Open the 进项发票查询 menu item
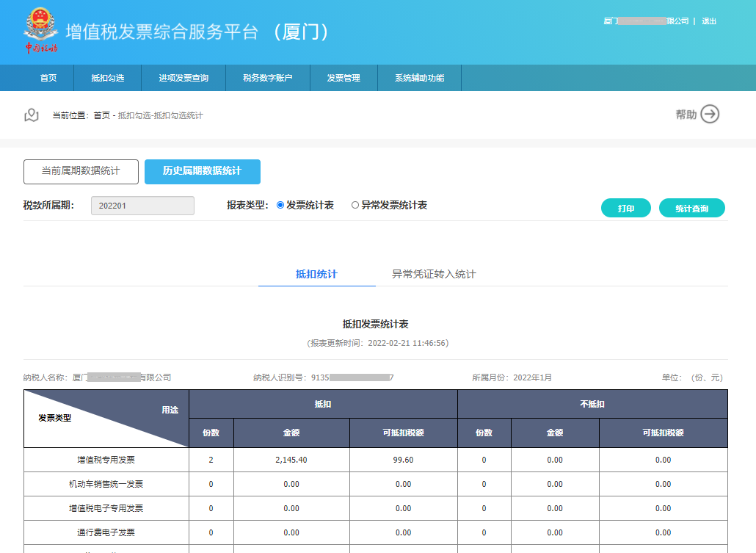The height and width of the screenshot is (553, 756). coord(183,77)
